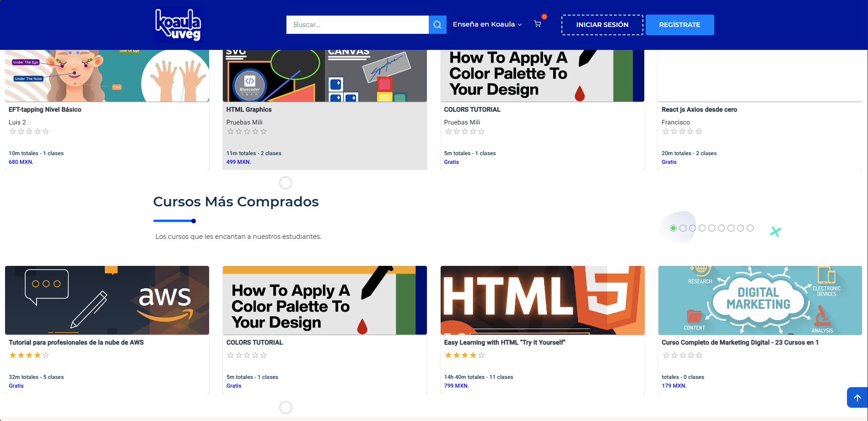Image resolution: width=868 pixels, height=421 pixels.
Task: Select the first carousel pagination dot
Action: pyautogui.click(x=673, y=228)
